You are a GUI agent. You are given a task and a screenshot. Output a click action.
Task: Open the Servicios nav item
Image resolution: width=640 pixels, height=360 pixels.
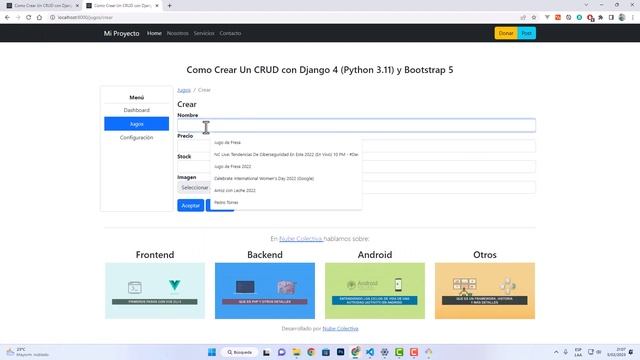pos(204,33)
